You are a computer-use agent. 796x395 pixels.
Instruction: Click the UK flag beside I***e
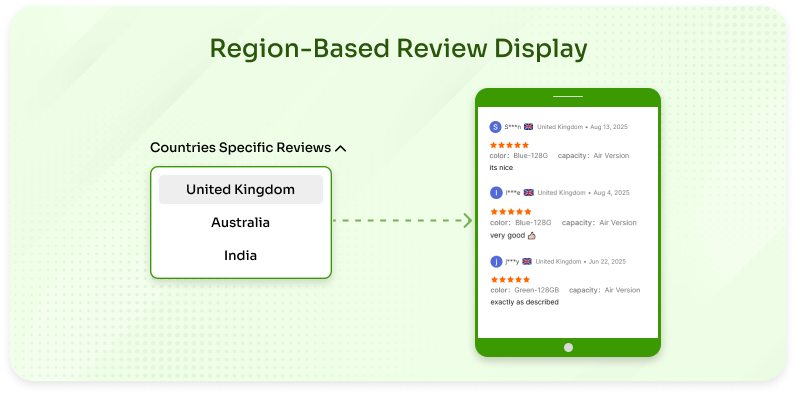coord(529,193)
